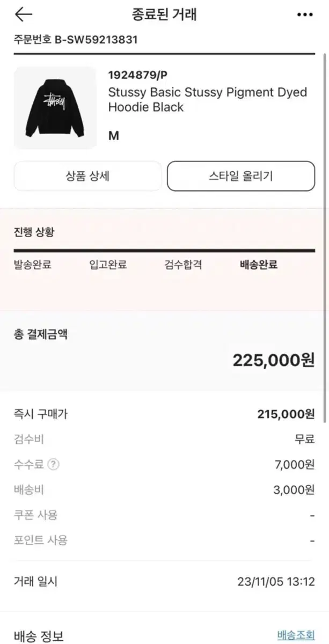The width and height of the screenshot is (329, 644).
Task: Tap the 배송 정보 section heading
Action: click(x=39, y=636)
